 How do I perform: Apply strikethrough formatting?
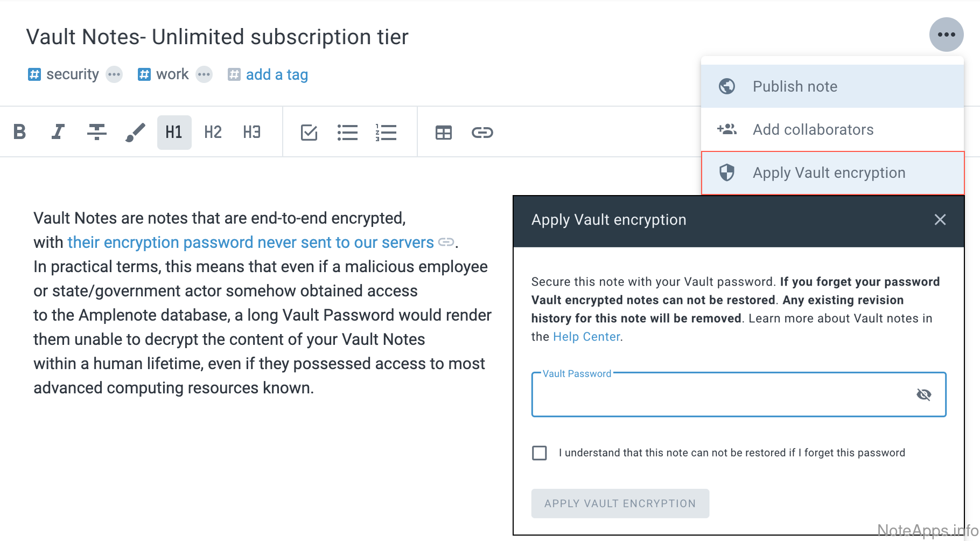tap(97, 132)
